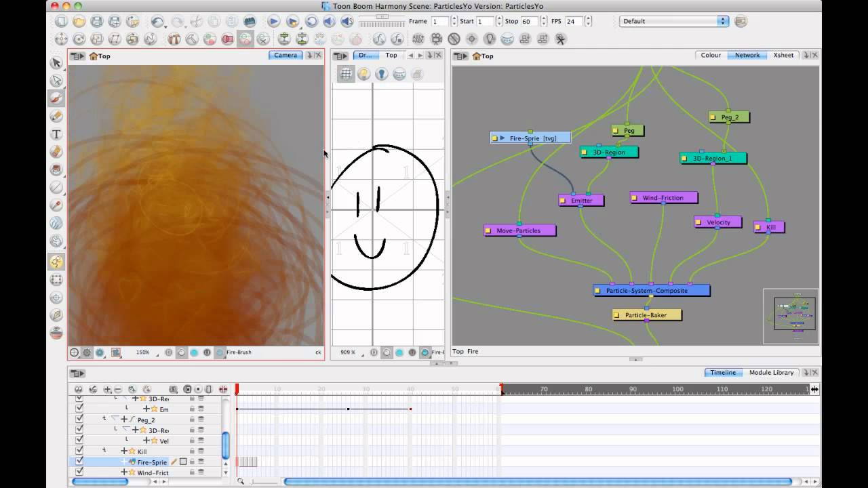Click the Timeline horizontal scrollbar
Screen dimensions: 868x488
(538, 482)
